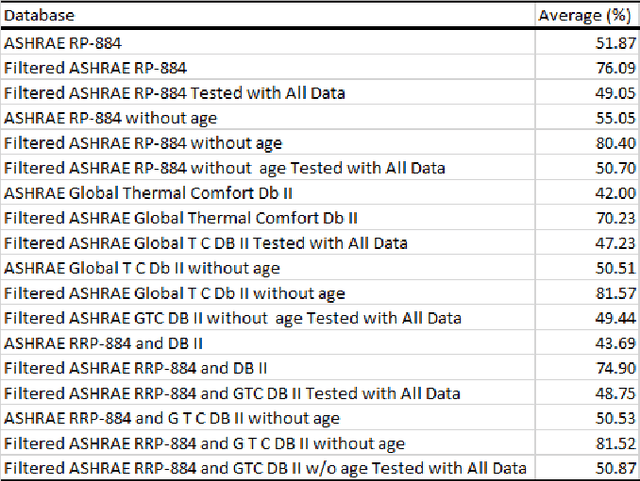This screenshot has height=481, width=640.
Task: Click the 'Filtered ASHRAE RP-884 Tested with All Data' cell
Action: tap(269, 93)
